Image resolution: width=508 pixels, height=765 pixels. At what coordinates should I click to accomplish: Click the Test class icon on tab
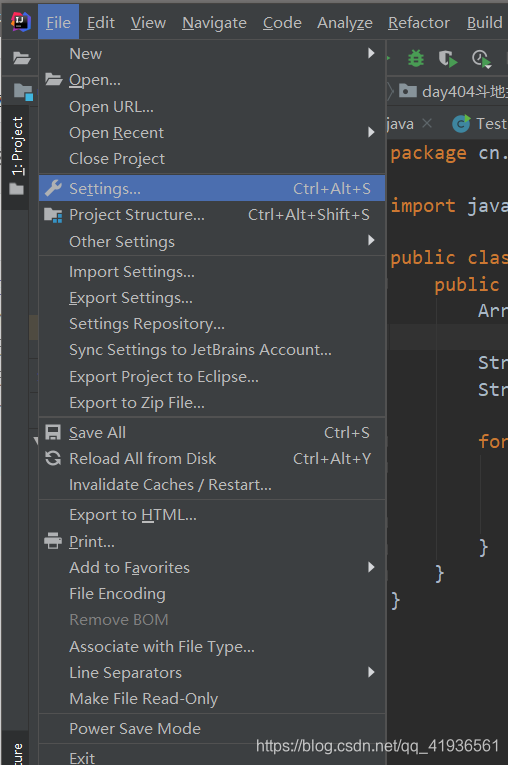pos(461,124)
